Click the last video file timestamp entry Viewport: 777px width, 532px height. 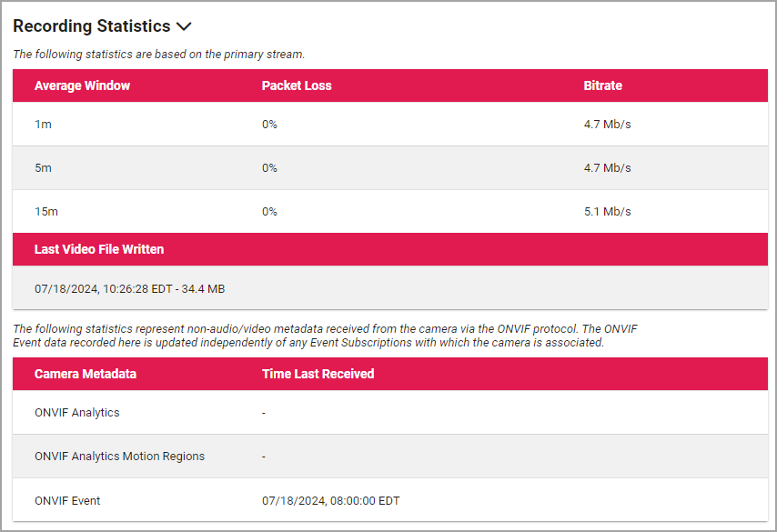[x=129, y=289]
